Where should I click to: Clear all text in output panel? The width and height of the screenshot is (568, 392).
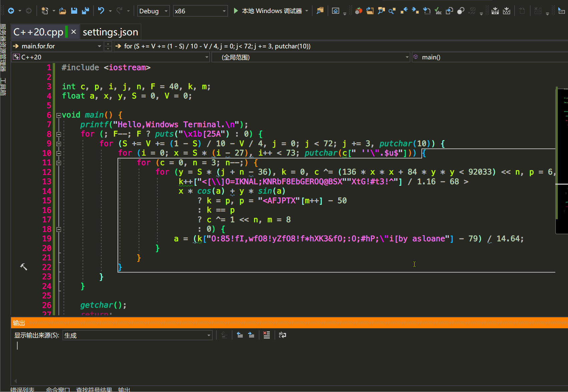click(266, 335)
